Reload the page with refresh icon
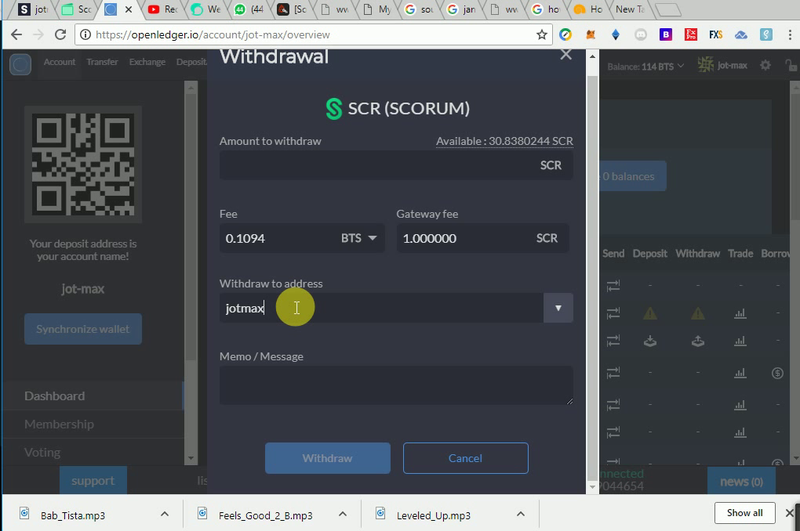The image size is (800, 531). point(60,34)
